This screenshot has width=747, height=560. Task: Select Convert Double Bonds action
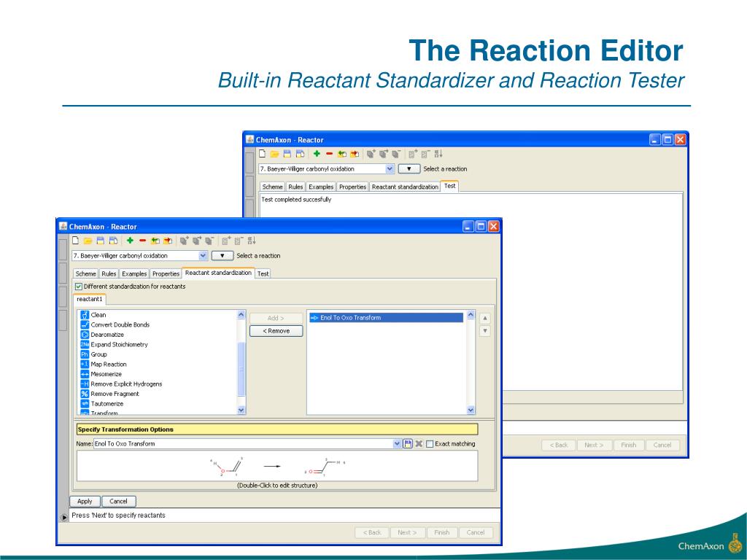[115, 324]
